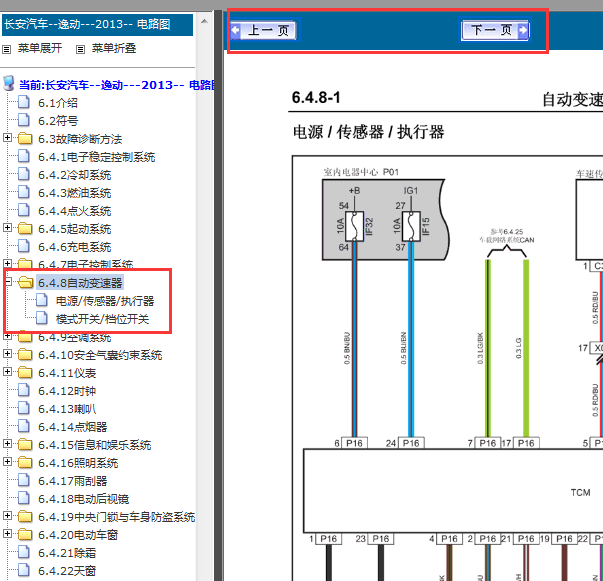This screenshot has width=603, height=581.
Task: Open 6.4.13喇叭 page
Action: [67, 409]
